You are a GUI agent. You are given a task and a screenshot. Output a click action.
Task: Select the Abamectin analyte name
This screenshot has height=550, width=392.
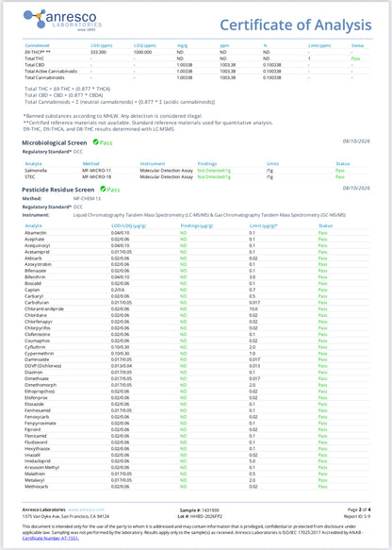pyautogui.click(x=36, y=233)
